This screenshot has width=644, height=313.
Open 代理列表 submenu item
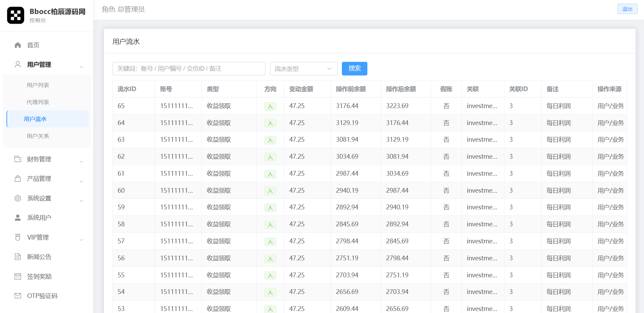tap(38, 102)
